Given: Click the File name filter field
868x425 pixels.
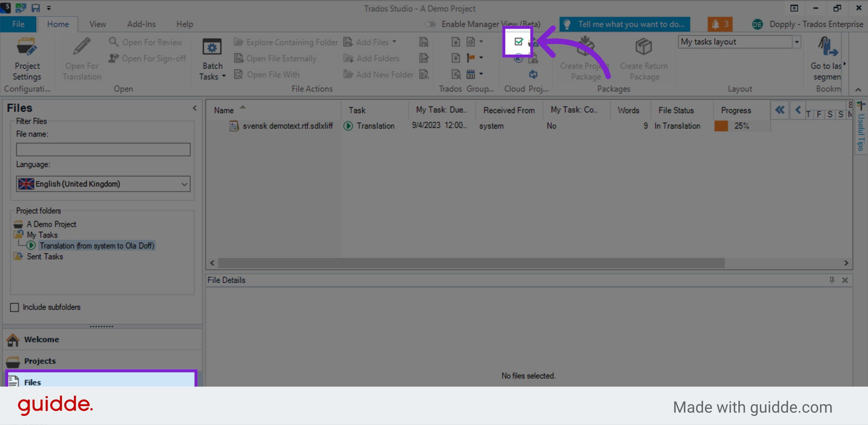Looking at the screenshot, I should [103, 150].
